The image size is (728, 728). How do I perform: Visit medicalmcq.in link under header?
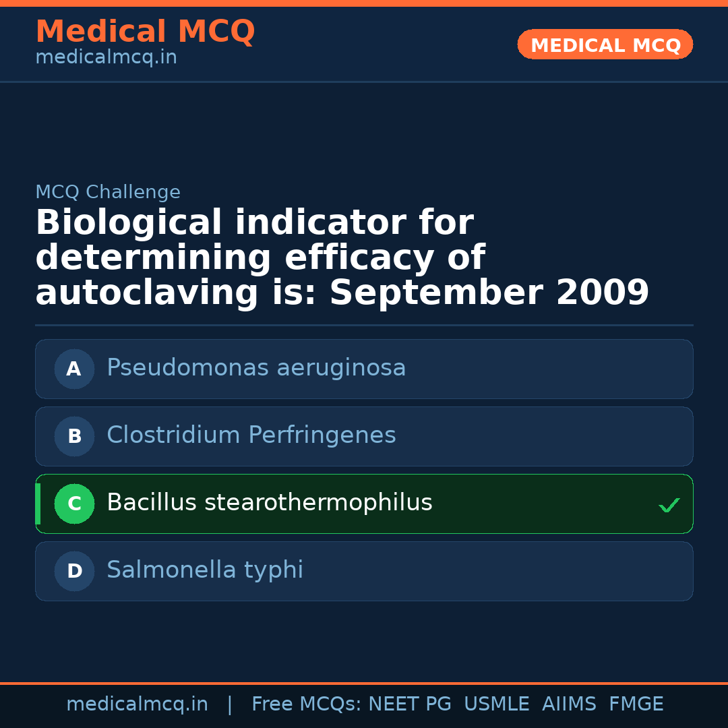(x=106, y=57)
